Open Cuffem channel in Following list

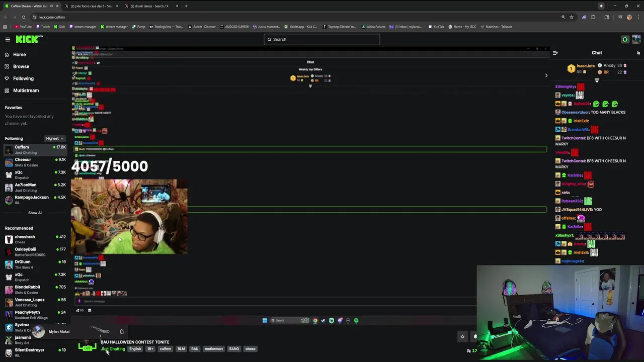(x=35, y=149)
